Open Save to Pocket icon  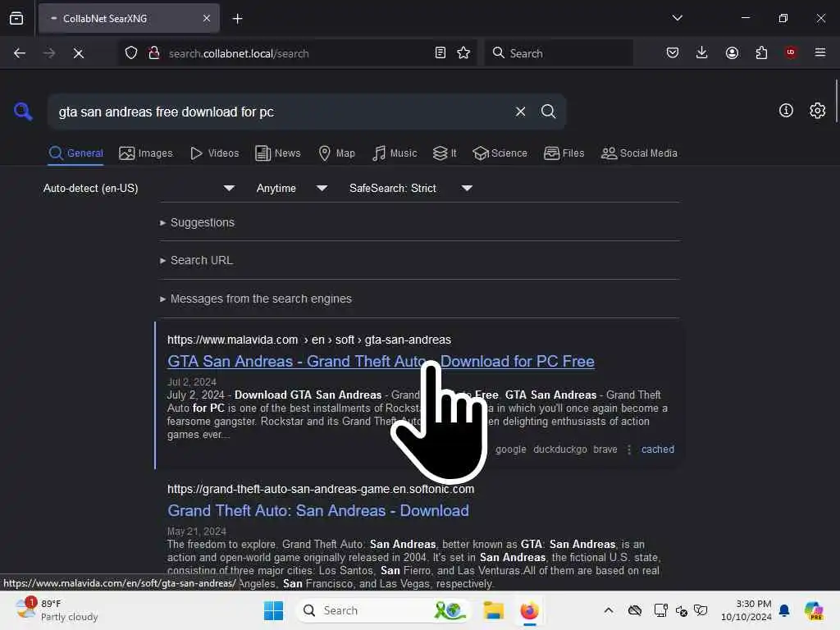[673, 53]
